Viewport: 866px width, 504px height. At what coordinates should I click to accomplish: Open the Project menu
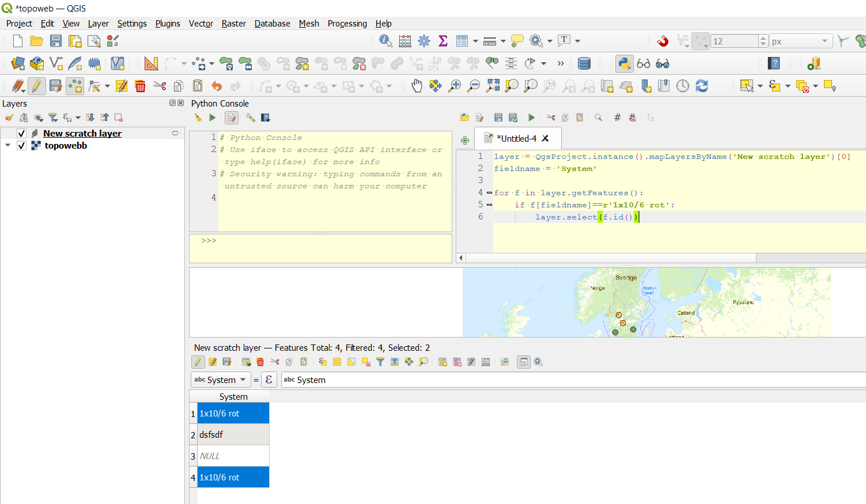[19, 24]
